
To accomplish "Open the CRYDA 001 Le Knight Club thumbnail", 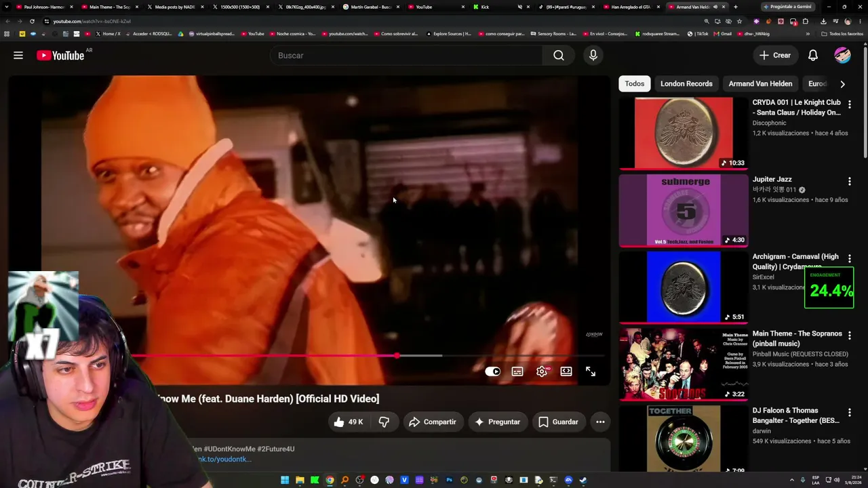I will point(684,133).
